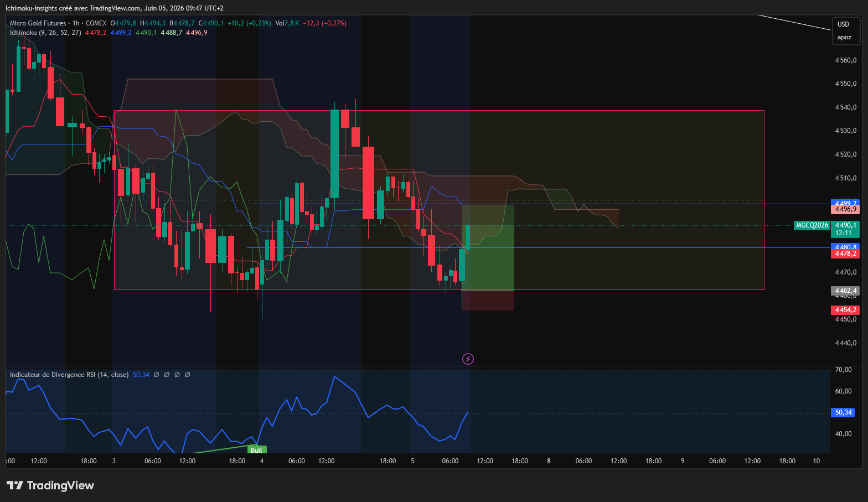Image resolution: width=868 pixels, height=502 pixels.
Task: Click the RSI axis label 60,00
Action: pos(844,391)
